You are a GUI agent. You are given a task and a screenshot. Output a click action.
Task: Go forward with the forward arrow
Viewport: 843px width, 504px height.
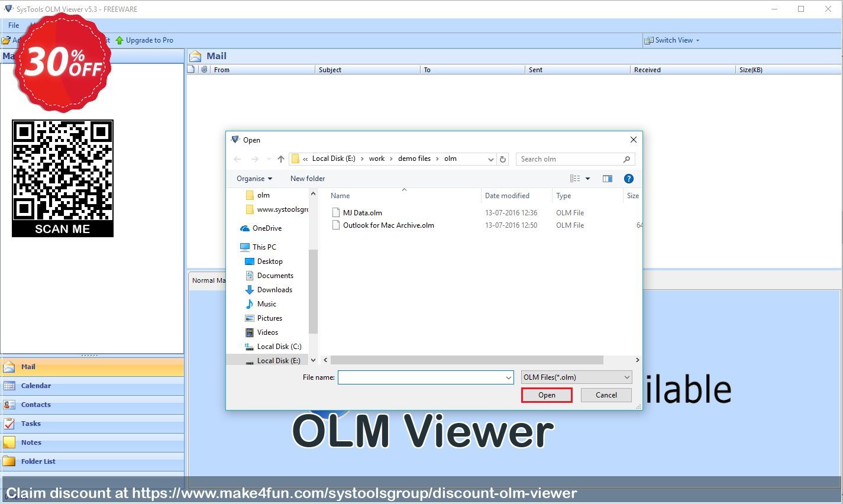(255, 159)
